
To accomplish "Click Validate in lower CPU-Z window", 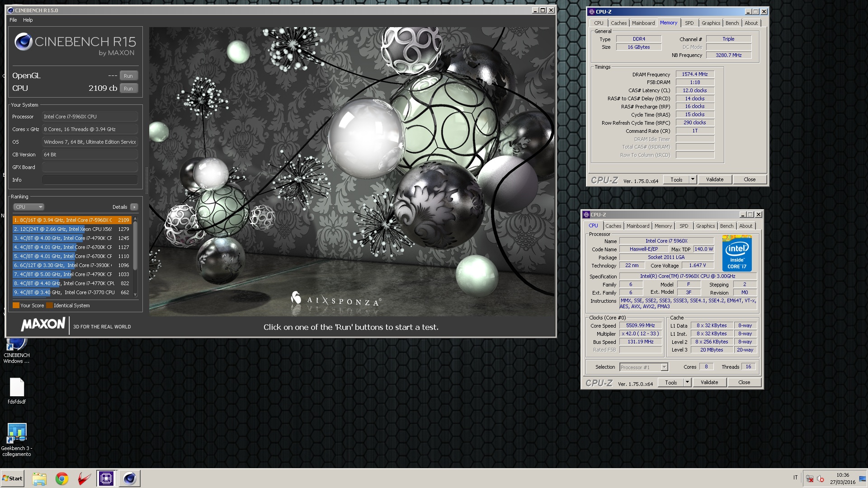I will click(709, 382).
